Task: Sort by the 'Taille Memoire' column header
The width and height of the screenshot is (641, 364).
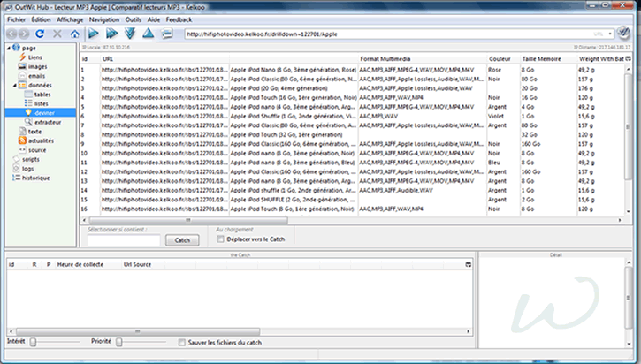Action: [x=548, y=59]
